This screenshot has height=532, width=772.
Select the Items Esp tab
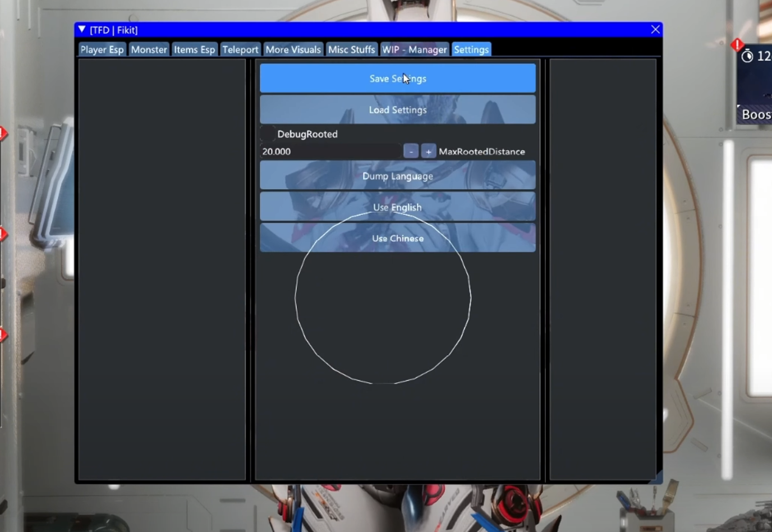point(194,50)
